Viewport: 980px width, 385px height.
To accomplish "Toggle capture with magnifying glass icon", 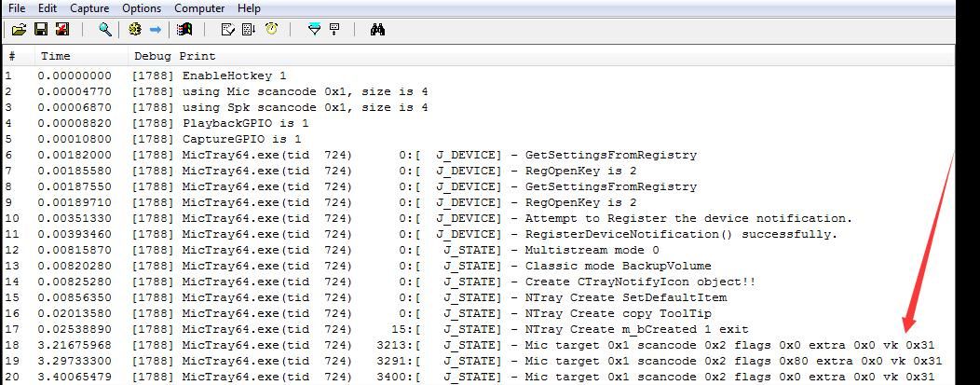I will click(105, 30).
